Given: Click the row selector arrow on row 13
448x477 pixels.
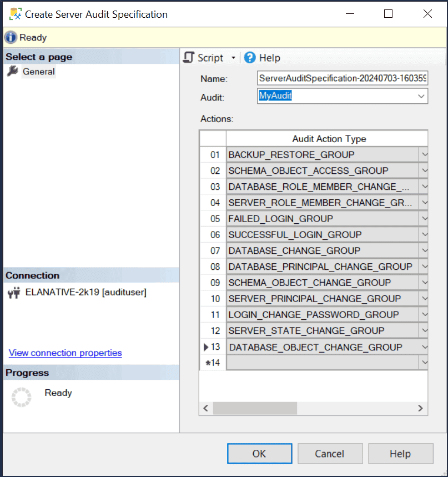Looking at the screenshot, I should tap(206, 347).
